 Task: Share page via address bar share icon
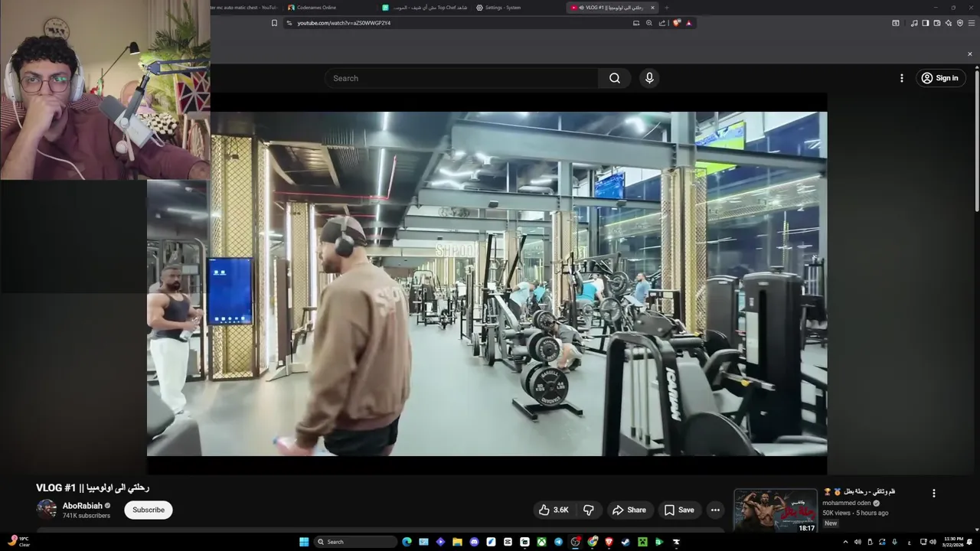(662, 23)
